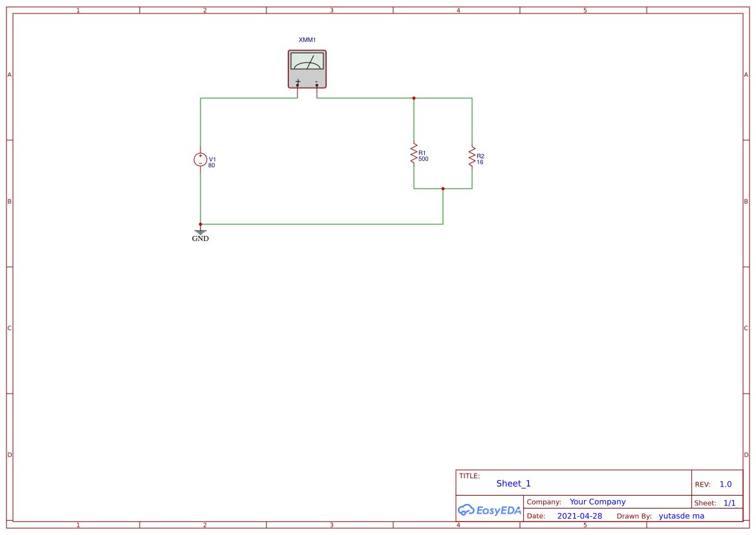Screen dimensions: 756x535
Task: Click the drawn by name yutasde ma
Action: [681, 516]
